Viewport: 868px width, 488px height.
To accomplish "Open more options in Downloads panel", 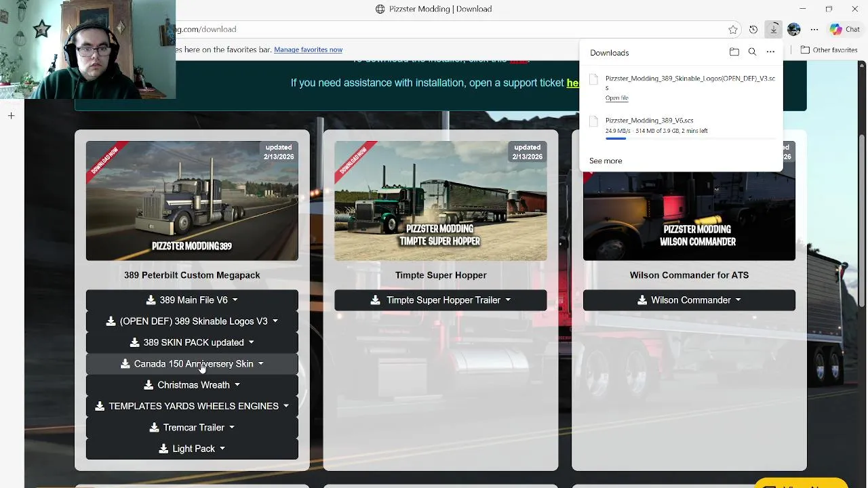I will coord(770,52).
